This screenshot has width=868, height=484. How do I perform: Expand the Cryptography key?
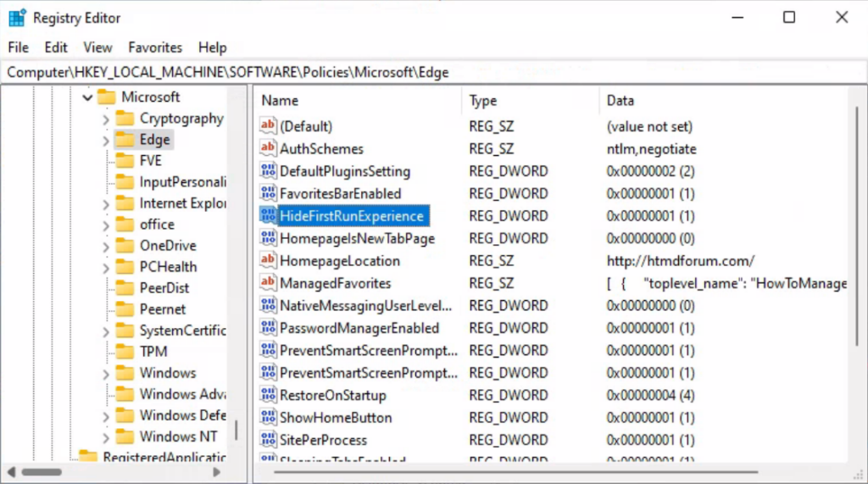tap(106, 119)
